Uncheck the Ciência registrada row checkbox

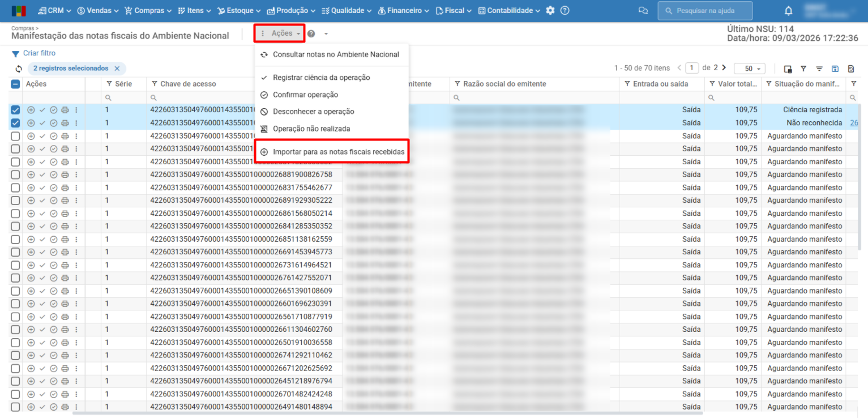tap(15, 110)
